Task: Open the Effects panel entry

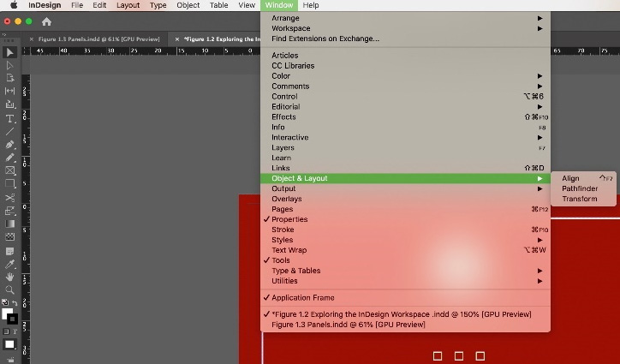Action: 405,117
